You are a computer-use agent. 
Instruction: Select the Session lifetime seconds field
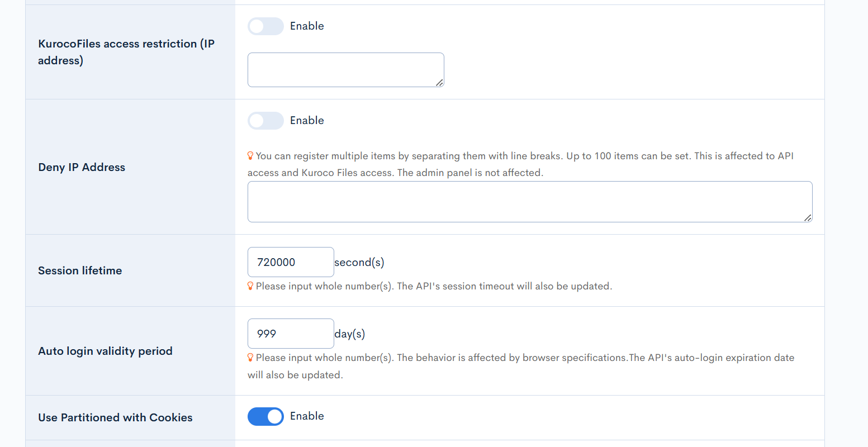click(x=291, y=262)
